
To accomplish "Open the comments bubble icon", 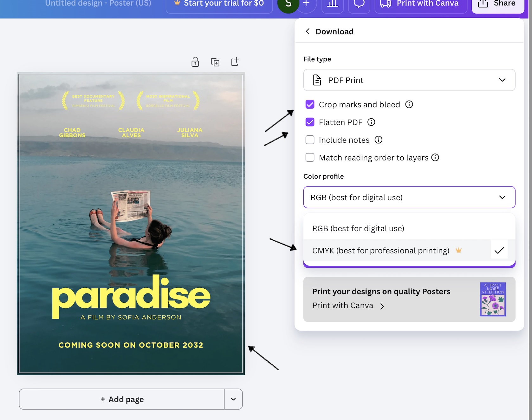I will [x=359, y=4].
